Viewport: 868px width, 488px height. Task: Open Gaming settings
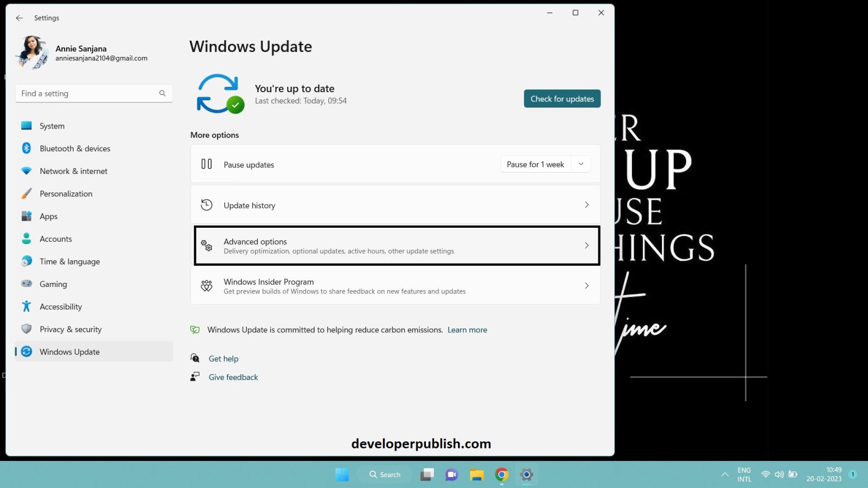[53, 284]
